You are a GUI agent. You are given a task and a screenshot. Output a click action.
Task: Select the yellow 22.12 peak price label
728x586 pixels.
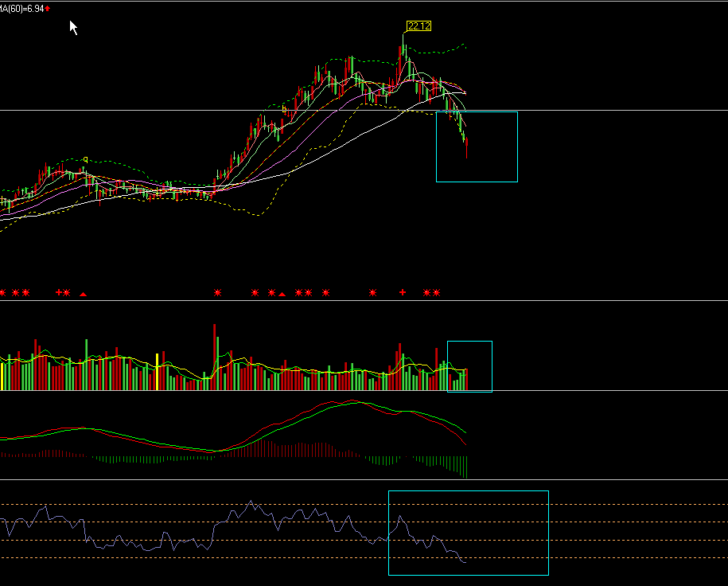point(419,26)
